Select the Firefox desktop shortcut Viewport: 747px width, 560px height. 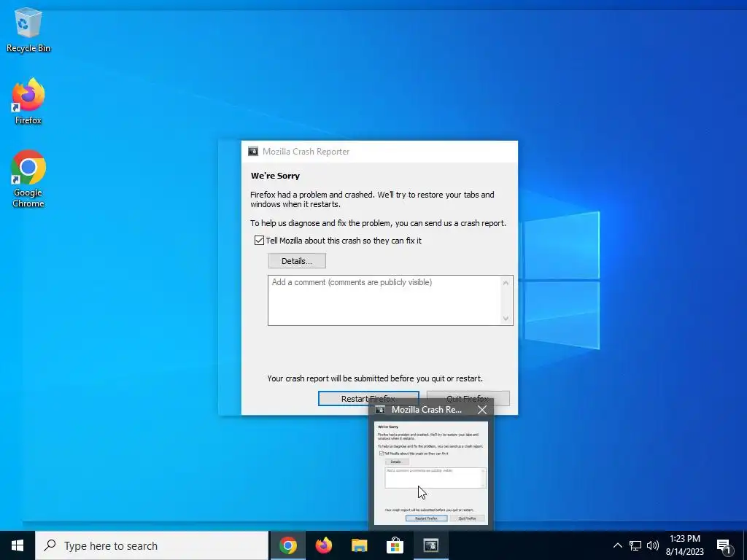(28, 102)
